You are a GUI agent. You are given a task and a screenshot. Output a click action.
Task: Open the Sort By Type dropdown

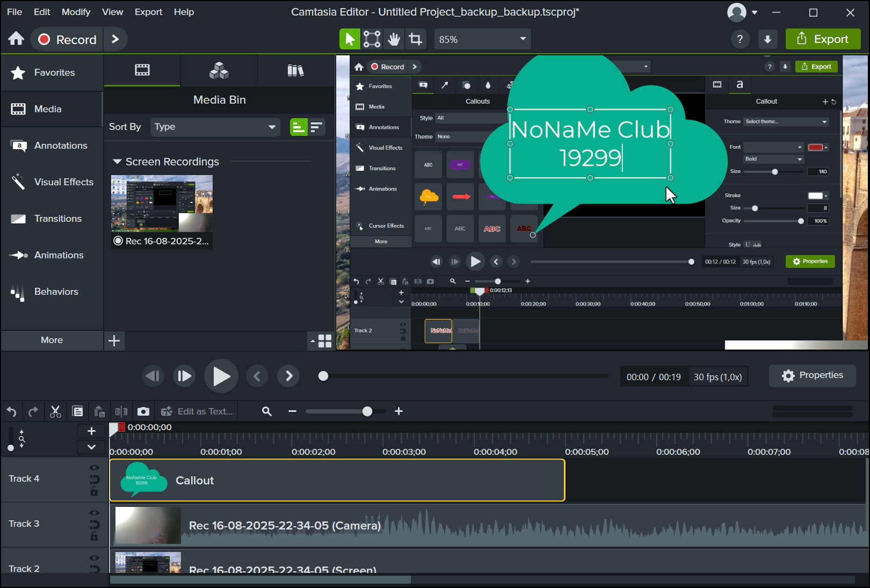pos(215,127)
